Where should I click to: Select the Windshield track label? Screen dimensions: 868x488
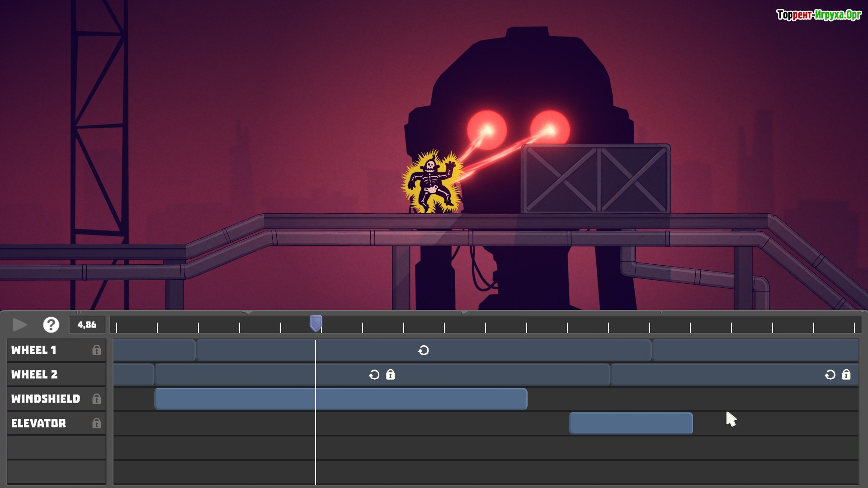click(46, 399)
